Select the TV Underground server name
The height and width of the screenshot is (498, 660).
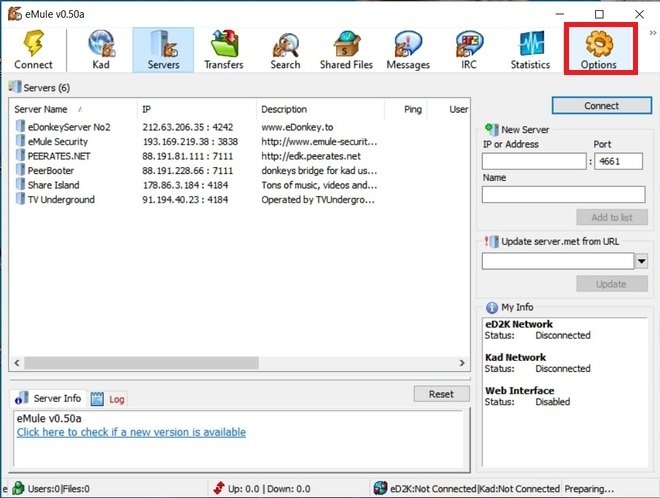pyautogui.click(x=61, y=200)
